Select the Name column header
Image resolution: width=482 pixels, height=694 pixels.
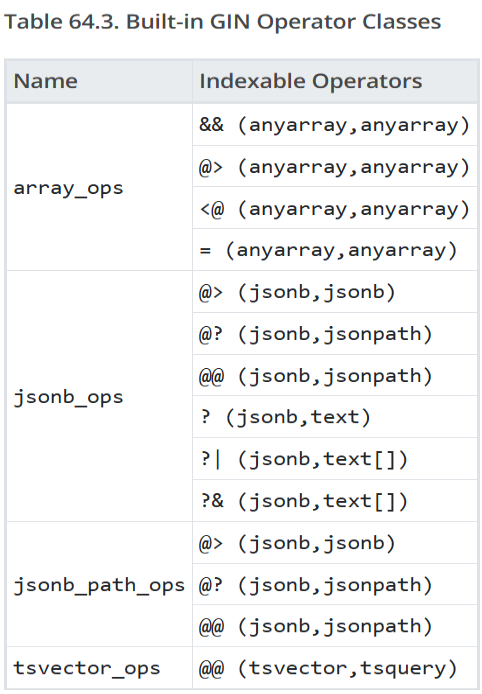point(46,81)
